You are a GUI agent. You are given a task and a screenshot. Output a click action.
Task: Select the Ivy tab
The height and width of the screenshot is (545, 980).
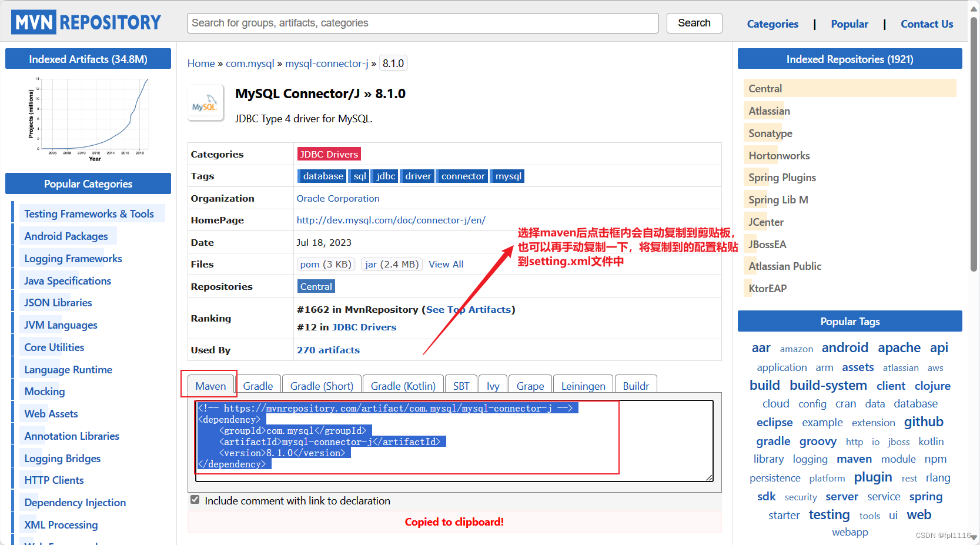[x=493, y=386]
